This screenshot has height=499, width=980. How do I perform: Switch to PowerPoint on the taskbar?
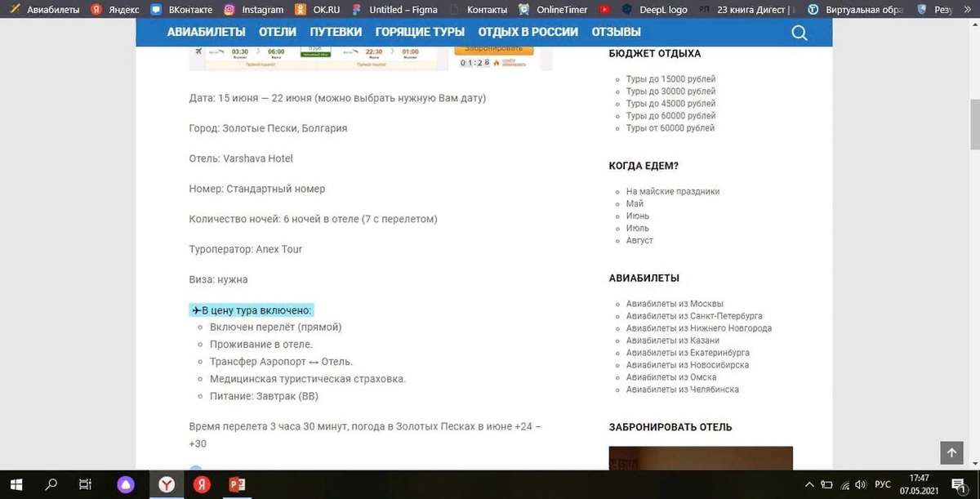pos(238,484)
